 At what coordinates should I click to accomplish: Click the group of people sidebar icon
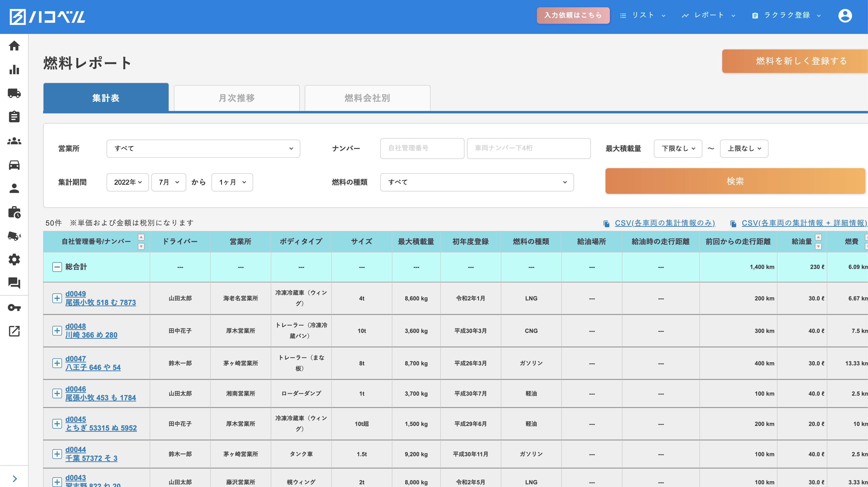click(x=14, y=141)
